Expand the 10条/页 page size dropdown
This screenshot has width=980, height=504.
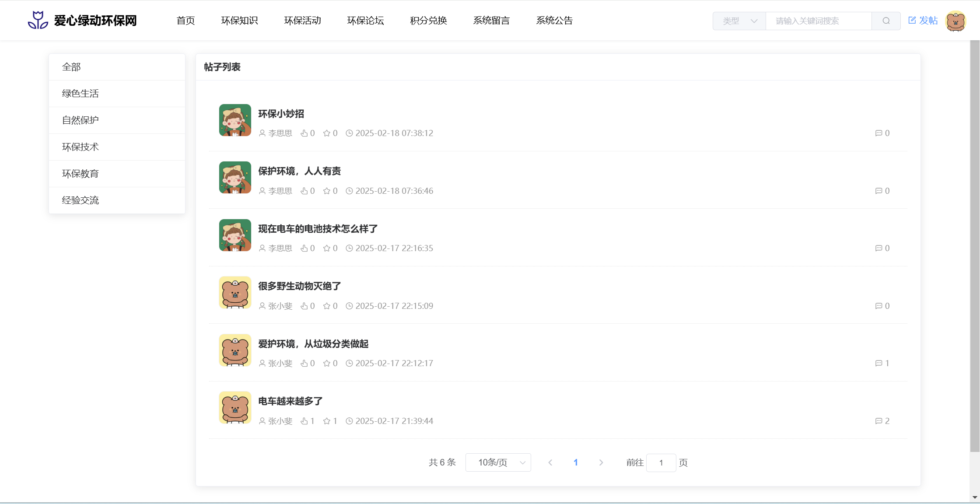click(498, 462)
